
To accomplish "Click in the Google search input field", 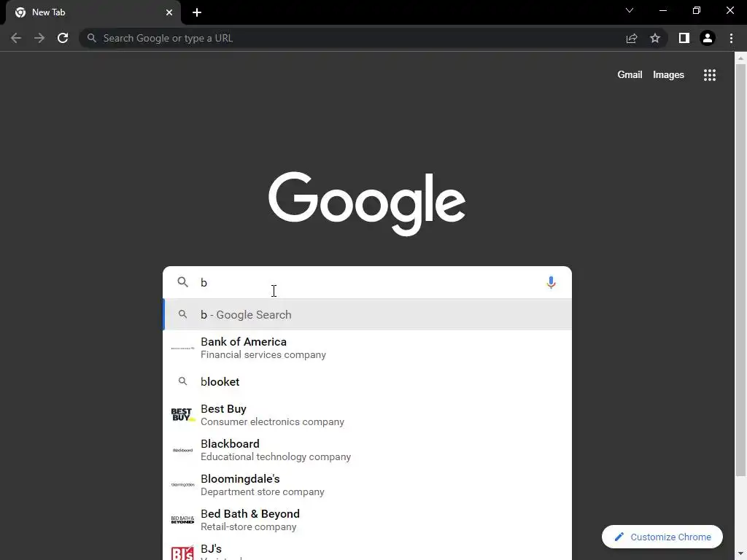I will (x=368, y=282).
